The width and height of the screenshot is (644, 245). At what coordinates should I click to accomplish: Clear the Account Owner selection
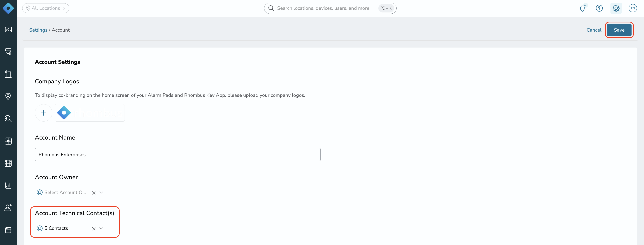(94, 193)
